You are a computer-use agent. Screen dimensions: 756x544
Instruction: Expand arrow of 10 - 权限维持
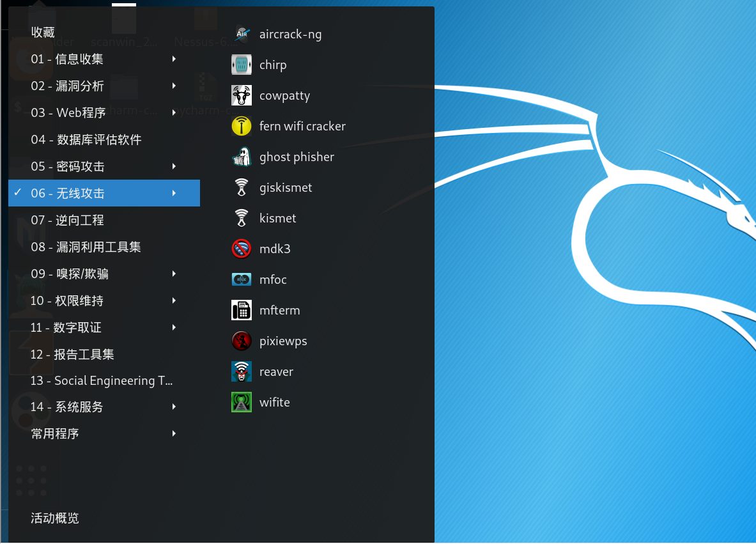coord(174,301)
